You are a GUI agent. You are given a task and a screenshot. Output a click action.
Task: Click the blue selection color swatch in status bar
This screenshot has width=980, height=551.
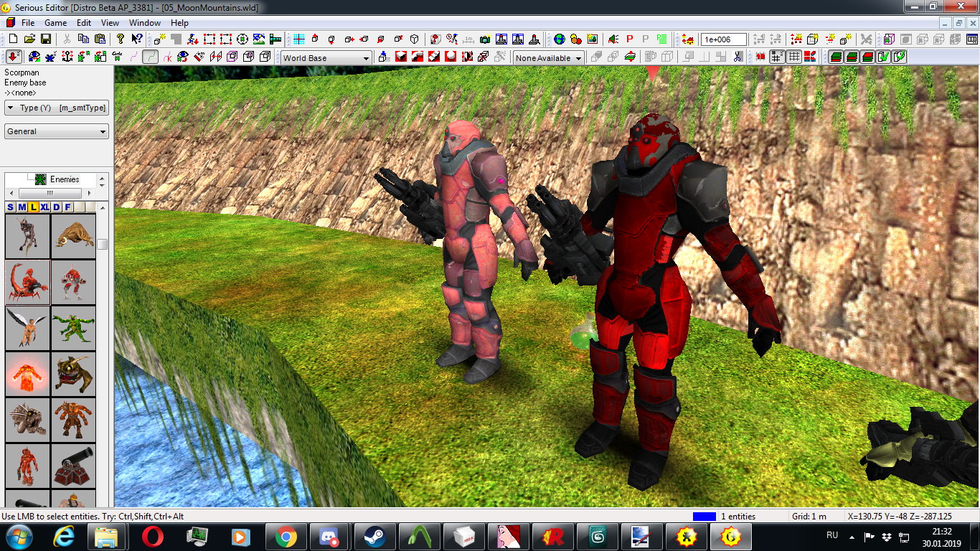[705, 517]
